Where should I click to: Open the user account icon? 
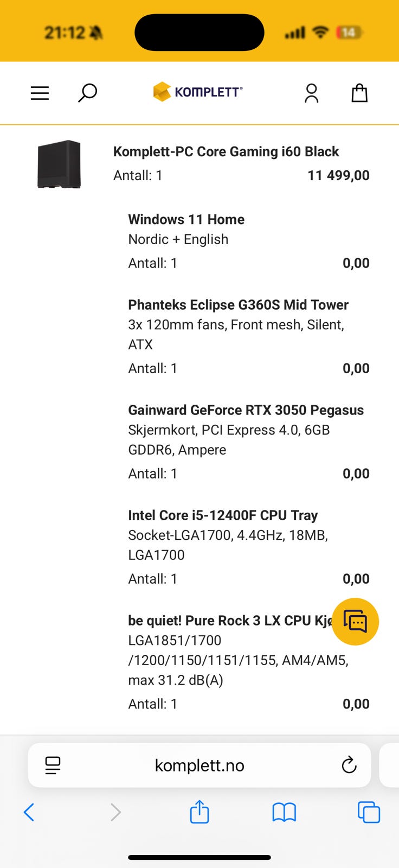click(311, 93)
